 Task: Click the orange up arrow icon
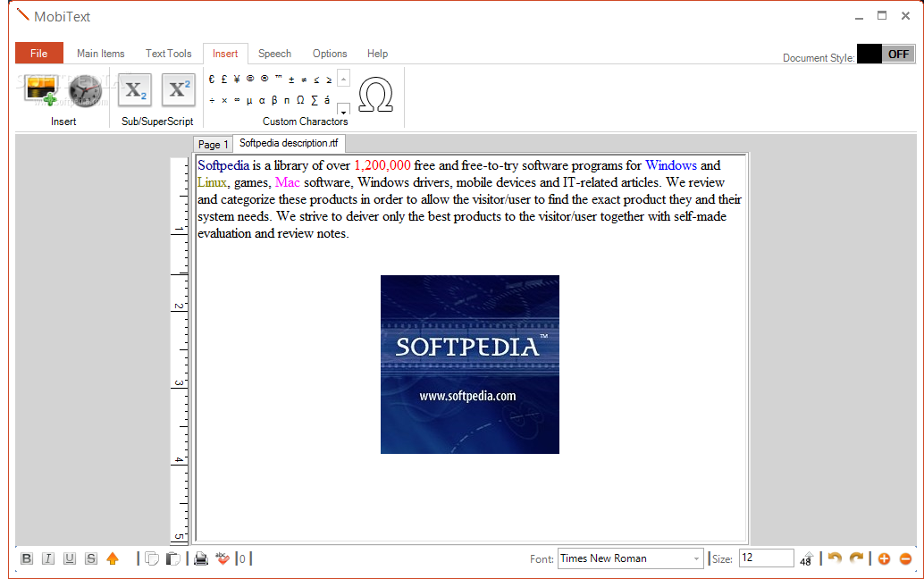[113, 558]
